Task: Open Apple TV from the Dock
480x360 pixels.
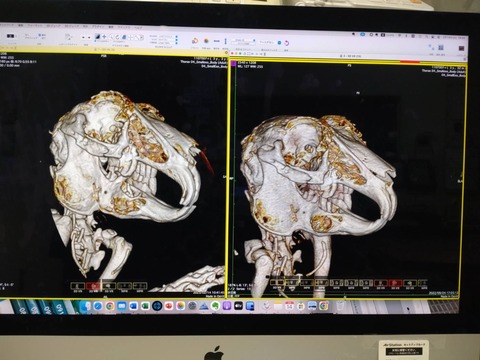Action: pyautogui.click(x=238, y=306)
